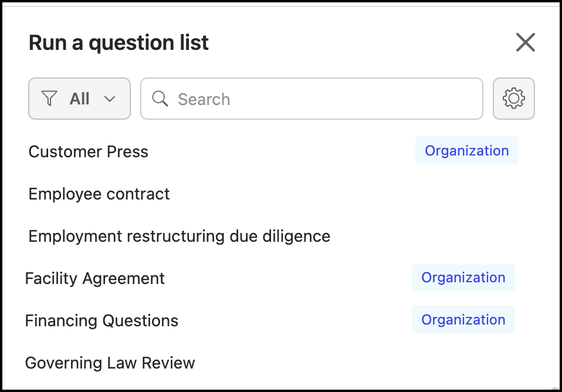The image size is (562, 392).
Task: Close the Run a question list dialog
Action: click(x=525, y=42)
